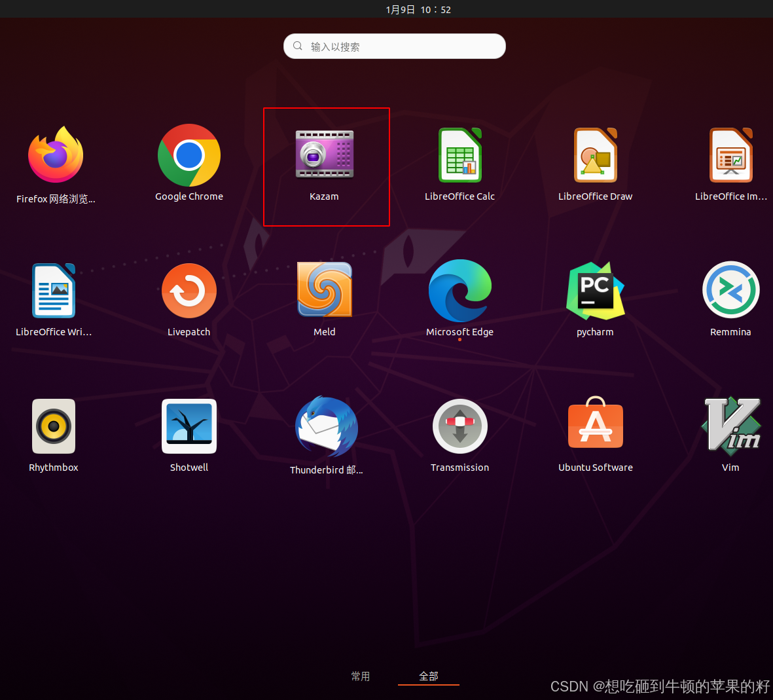Viewport: 773px width, 700px height.
Task: Open Ubuntu Software store
Action: [596, 423]
